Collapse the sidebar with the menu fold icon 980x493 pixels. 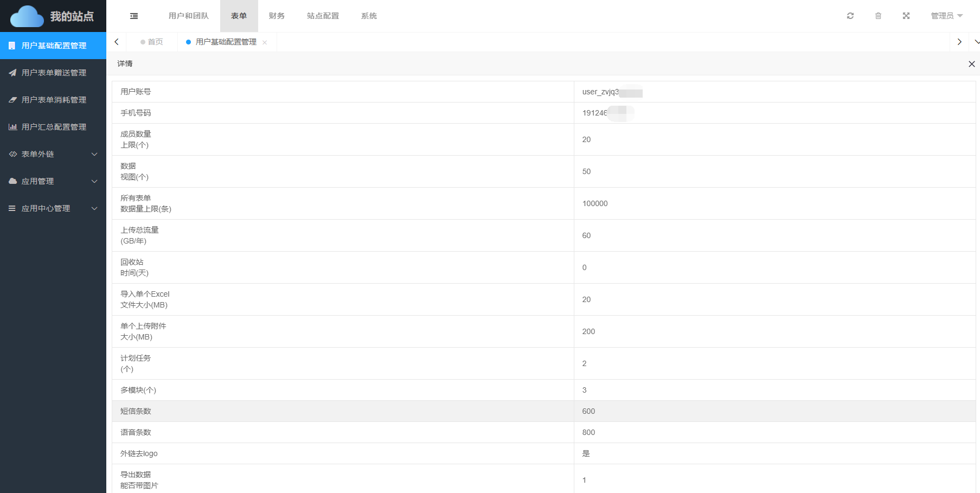[x=134, y=16]
